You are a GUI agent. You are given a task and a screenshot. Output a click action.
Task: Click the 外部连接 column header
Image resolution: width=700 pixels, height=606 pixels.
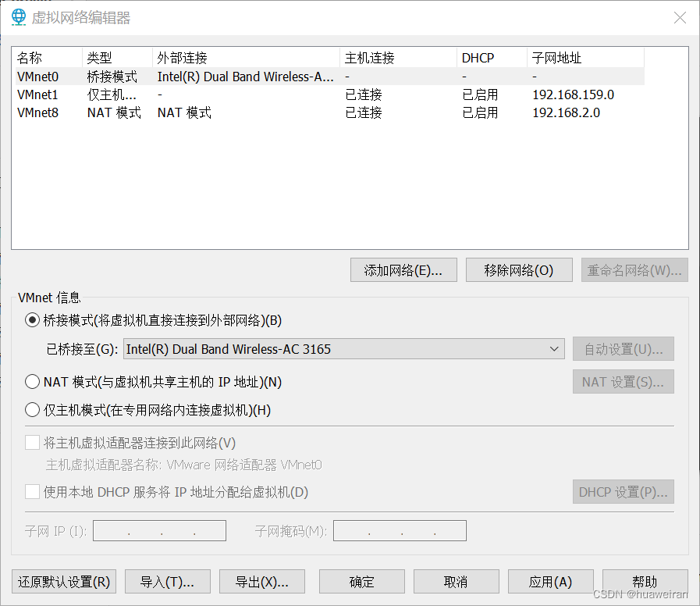pyautogui.click(x=246, y=58)
